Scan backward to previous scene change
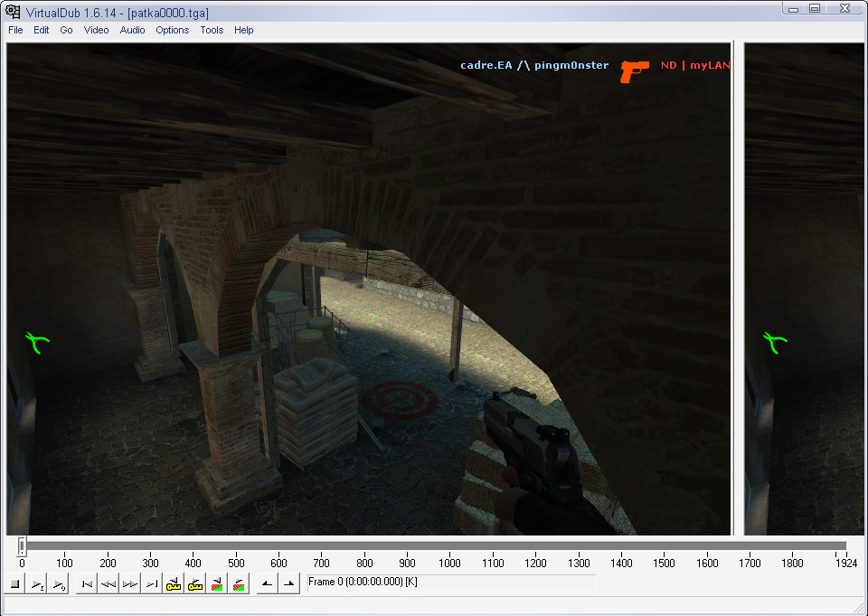 pos(216,583)
